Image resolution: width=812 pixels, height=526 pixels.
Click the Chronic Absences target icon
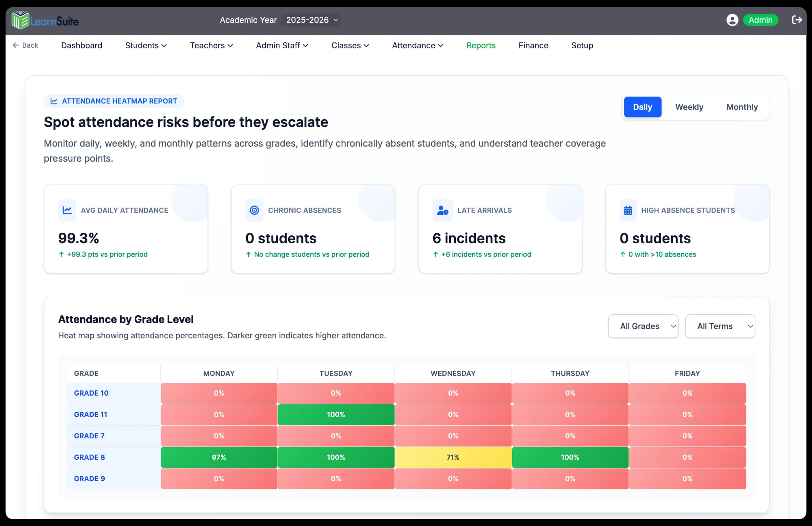coord(254,210)
